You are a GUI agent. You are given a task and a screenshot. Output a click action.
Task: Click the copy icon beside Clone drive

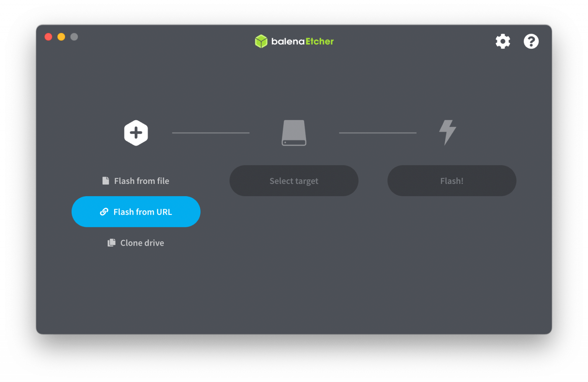point(111,242)
